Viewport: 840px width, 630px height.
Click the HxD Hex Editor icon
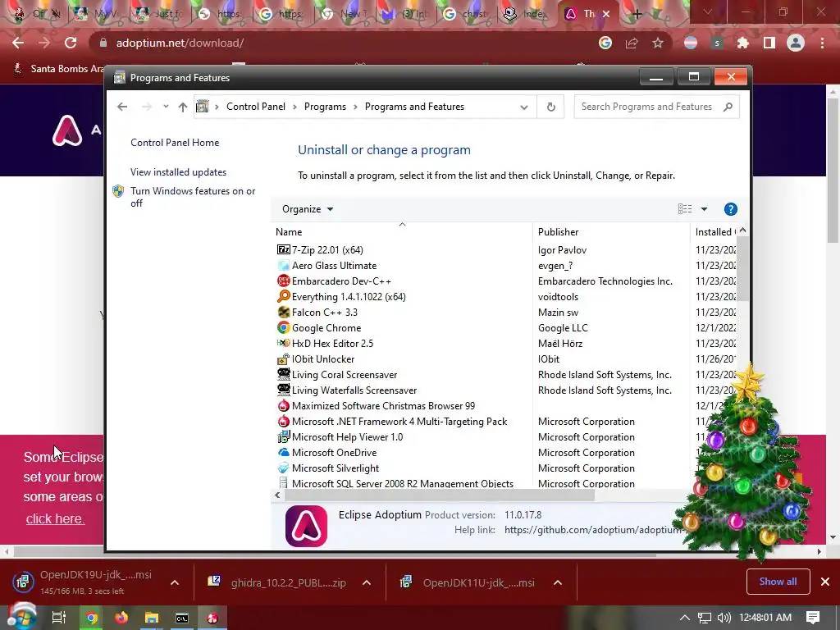coord(283,343)
